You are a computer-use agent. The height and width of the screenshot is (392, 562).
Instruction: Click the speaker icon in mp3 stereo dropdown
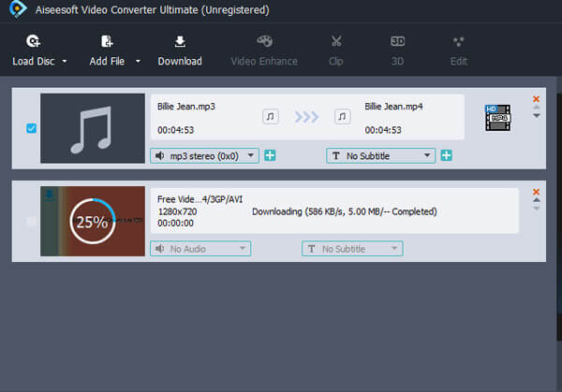160,155
